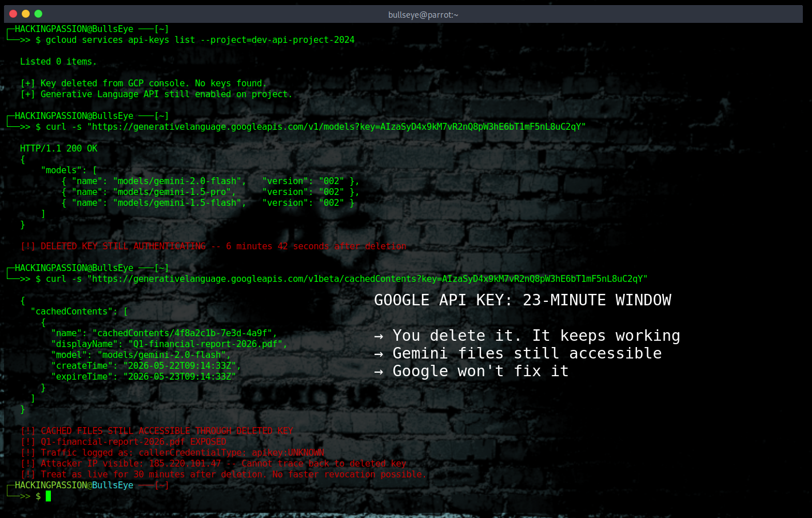Image resolution: width=812 pixels, height=518 pixels.
Task: Click the line "Key deleted from GCP console"
Action: coord(144,83)
